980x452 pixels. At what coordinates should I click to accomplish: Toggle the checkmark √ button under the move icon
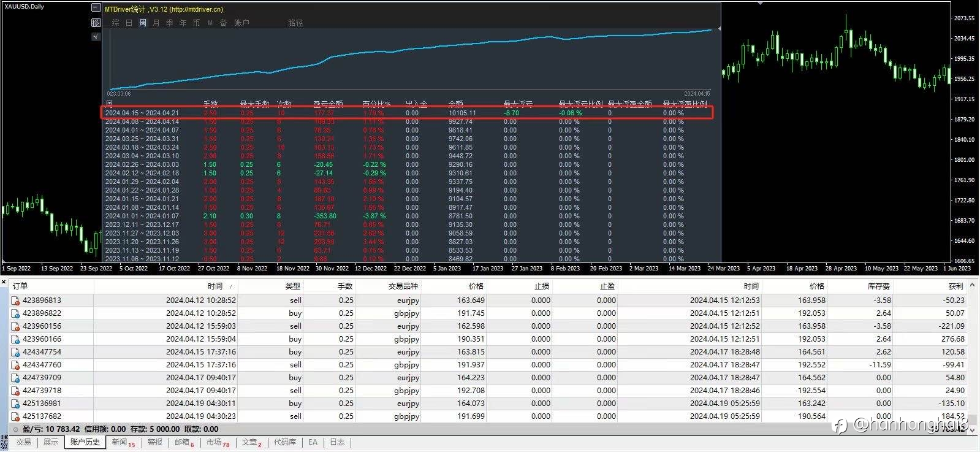pyautogui.click(x=95, y=36)
